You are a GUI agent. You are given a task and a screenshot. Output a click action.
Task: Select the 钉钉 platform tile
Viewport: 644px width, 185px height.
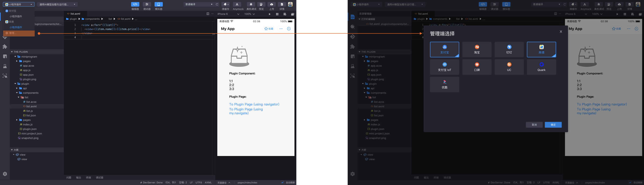tap(509, 49)
